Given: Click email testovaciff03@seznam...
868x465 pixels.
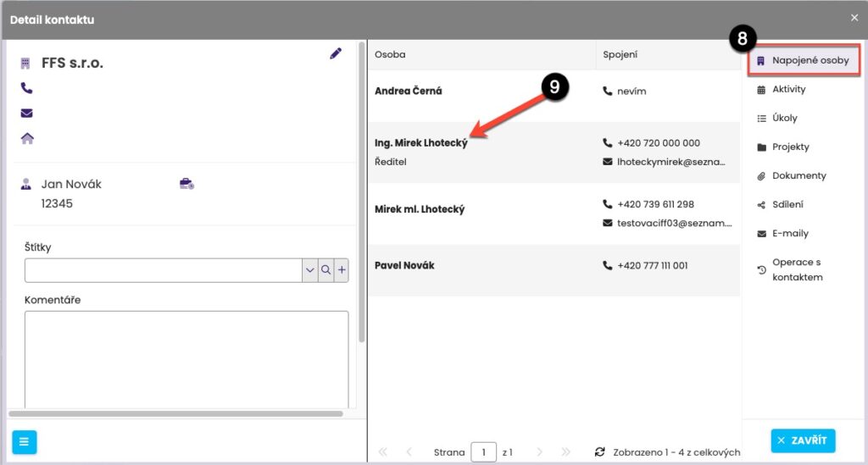Looking at the screenshot, I should [x=674, y=223].
